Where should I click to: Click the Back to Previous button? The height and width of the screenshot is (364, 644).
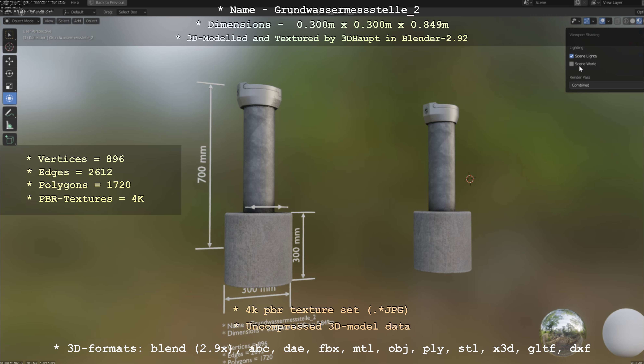107,2
